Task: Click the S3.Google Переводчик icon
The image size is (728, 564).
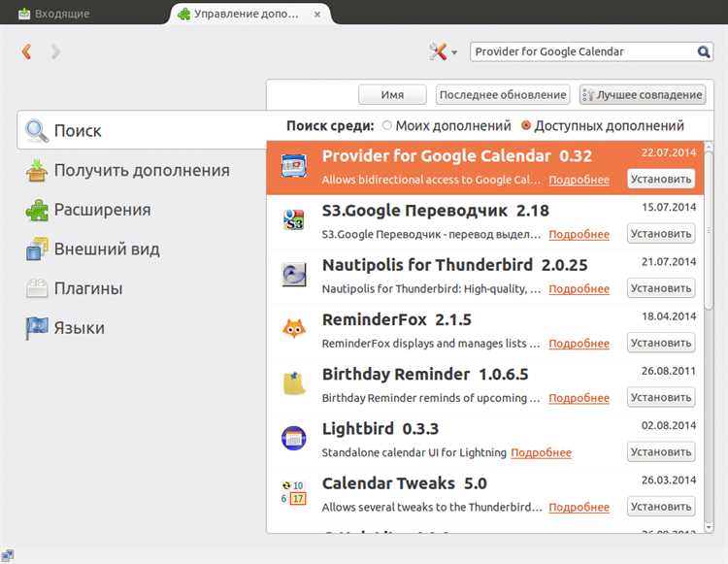Action: click(x=293, y=220)
